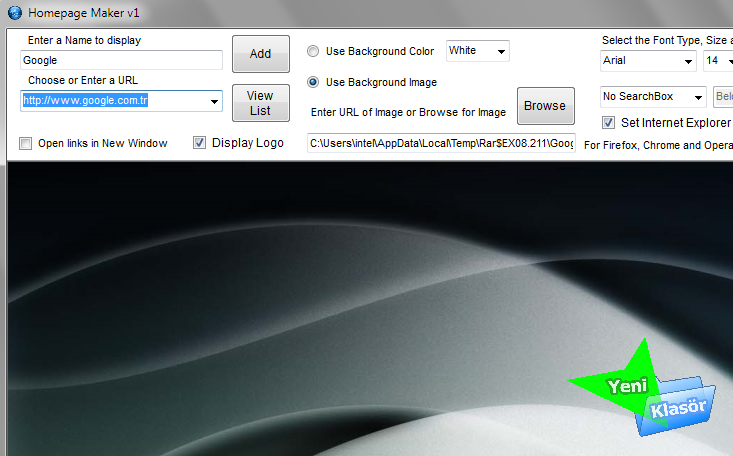The width and height of the screenshot is (733, 456).
Task: Select the Use Background Image radio button
Action: tap(314, 82)
